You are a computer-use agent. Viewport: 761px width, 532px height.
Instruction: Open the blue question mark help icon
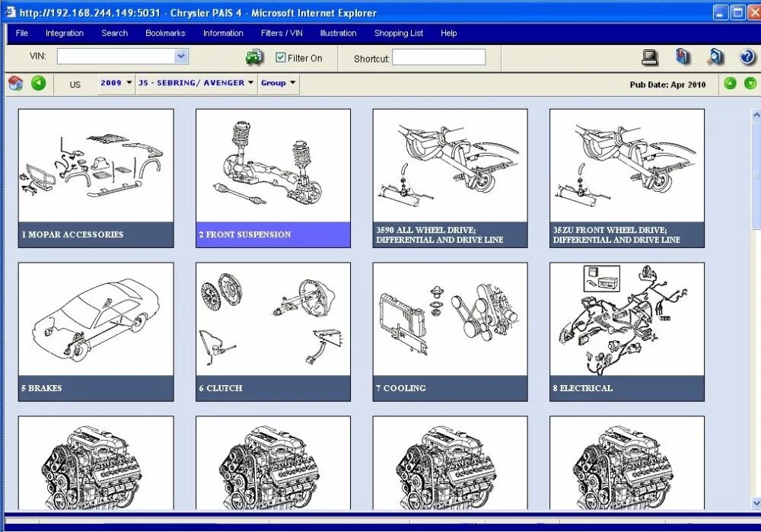point(747,57)
